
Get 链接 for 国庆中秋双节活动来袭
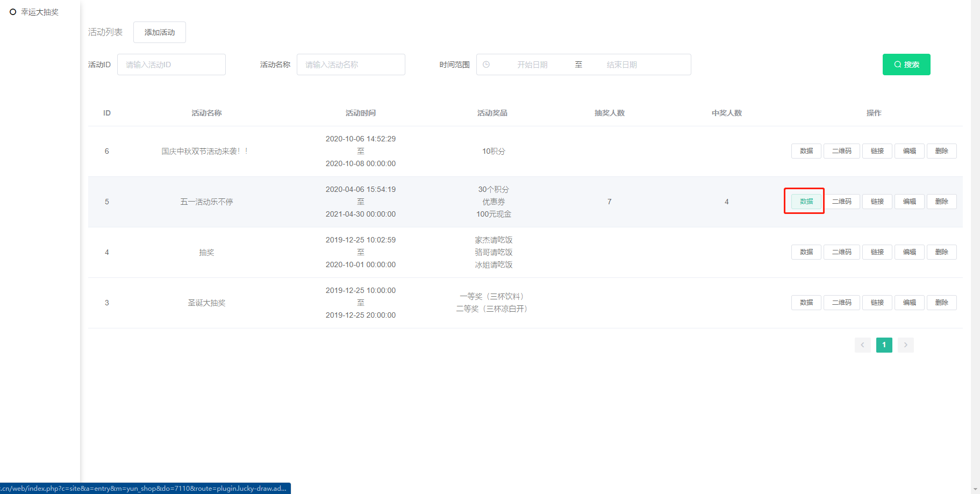point(877,151)
